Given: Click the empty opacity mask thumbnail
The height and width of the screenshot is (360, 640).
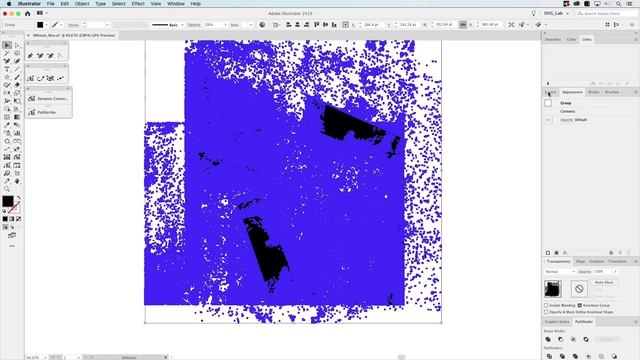Looking at the screenshot, I should pyautogui.click(x=579, y=289).
